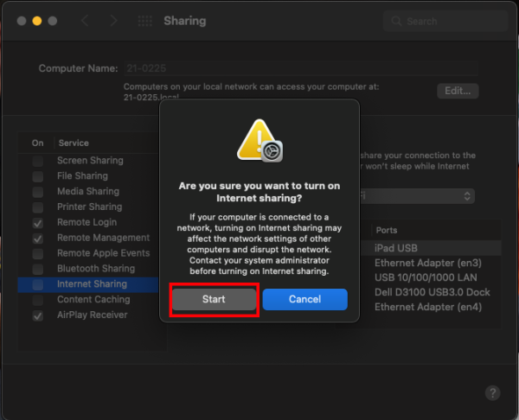Click the Start button in dialog
Image resolution: width=519 pixels, height=420 pixels.
tap(214, 299)
